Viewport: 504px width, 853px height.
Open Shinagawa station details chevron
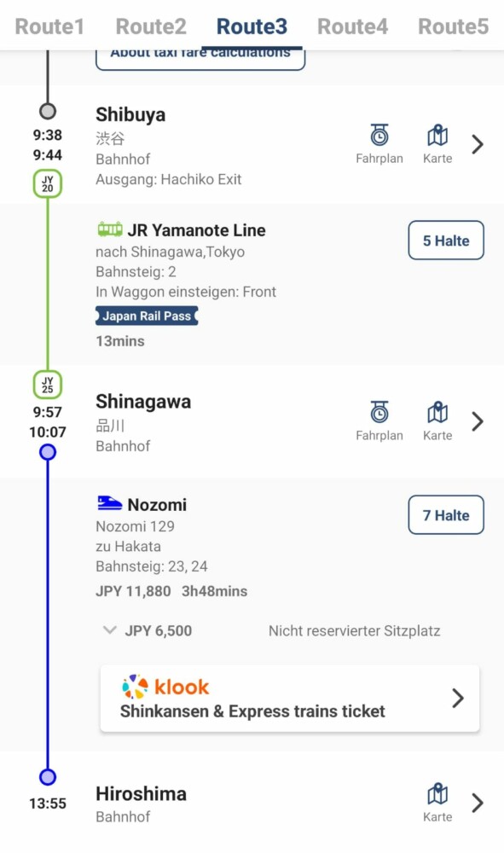point(478,421)
